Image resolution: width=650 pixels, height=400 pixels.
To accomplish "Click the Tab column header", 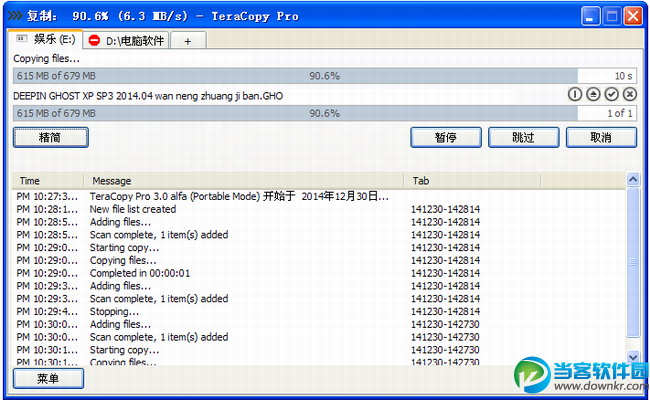I will pyautogui.click(x=473, y=181).
